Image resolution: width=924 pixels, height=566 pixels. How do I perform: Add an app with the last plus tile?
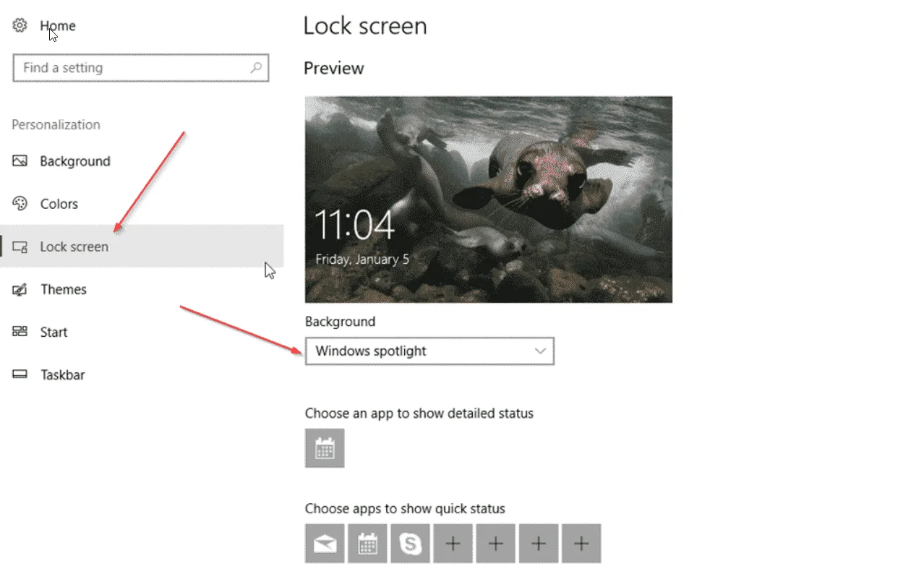pyautogui.click(x=581, y=544)
